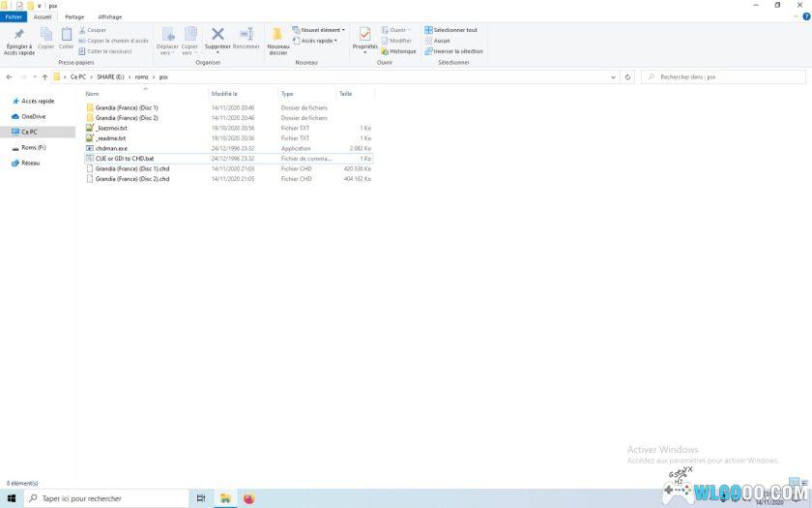Click the Renommer icon in ribbon
The width and height of the screenshot is (812, 508).
click(x=246, y=37)
